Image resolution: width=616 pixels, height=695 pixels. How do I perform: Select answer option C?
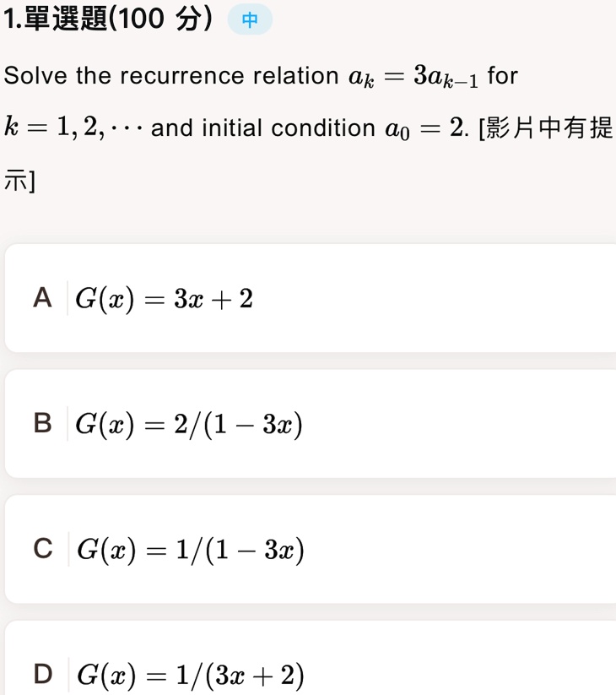coord(310,549)
